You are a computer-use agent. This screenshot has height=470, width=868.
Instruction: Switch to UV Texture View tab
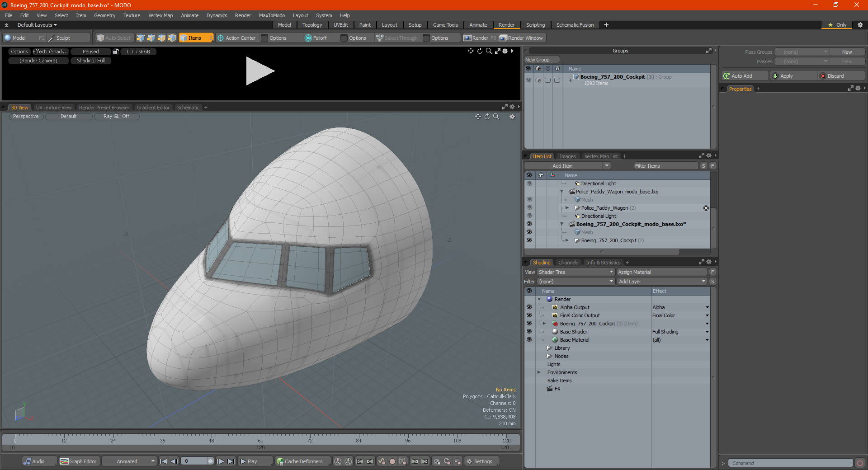(x=53, y=108)
